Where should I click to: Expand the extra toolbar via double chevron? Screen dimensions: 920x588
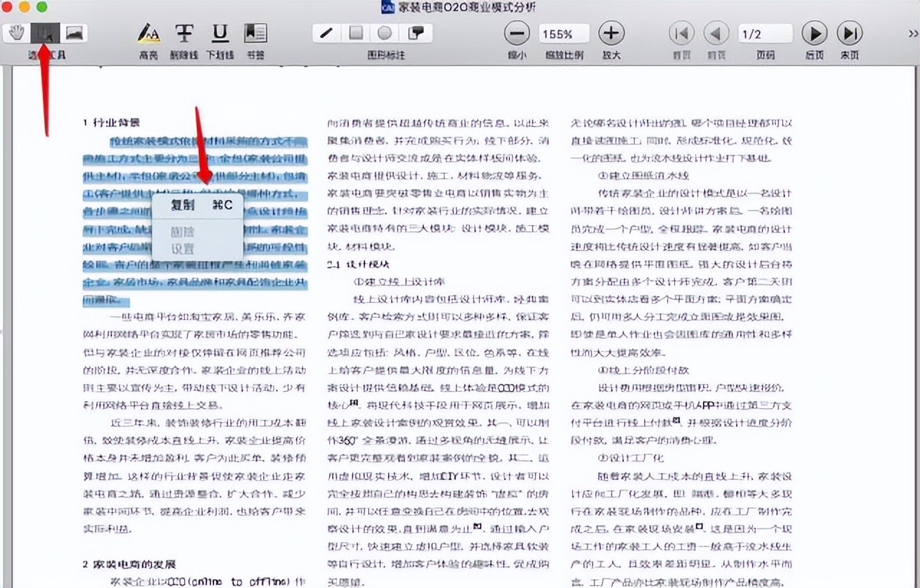911,32
